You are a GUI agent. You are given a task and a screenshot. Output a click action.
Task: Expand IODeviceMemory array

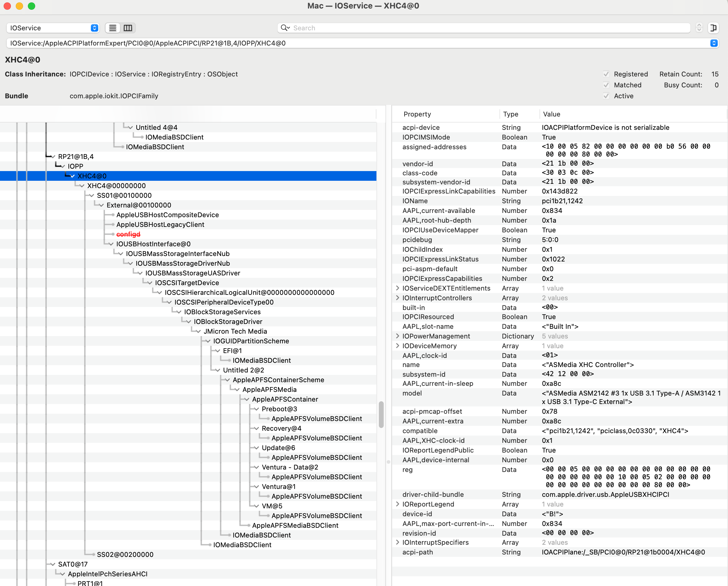(x=397, y=346)
